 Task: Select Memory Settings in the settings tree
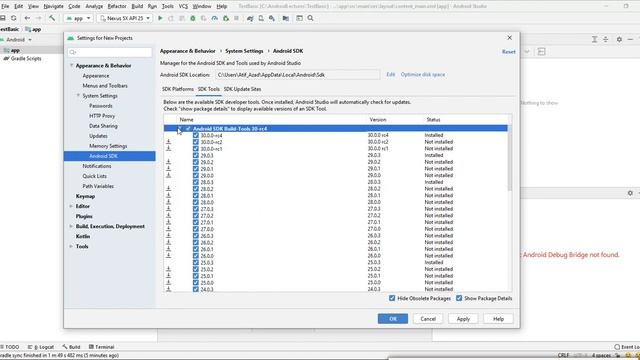click(x=108, y=146)
